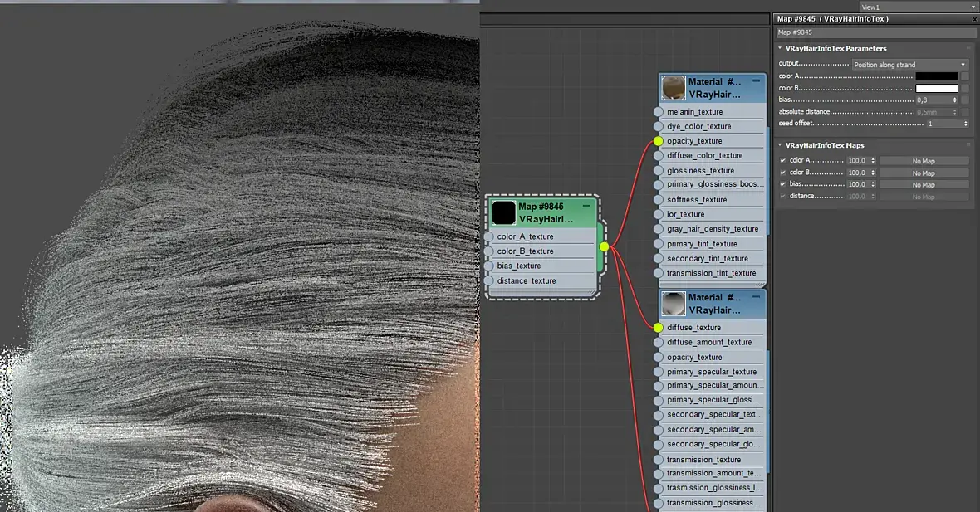Viewport: 980px width, 512px height.
Task: Toggle the color A map checkbox
Action: pos(782,160)
